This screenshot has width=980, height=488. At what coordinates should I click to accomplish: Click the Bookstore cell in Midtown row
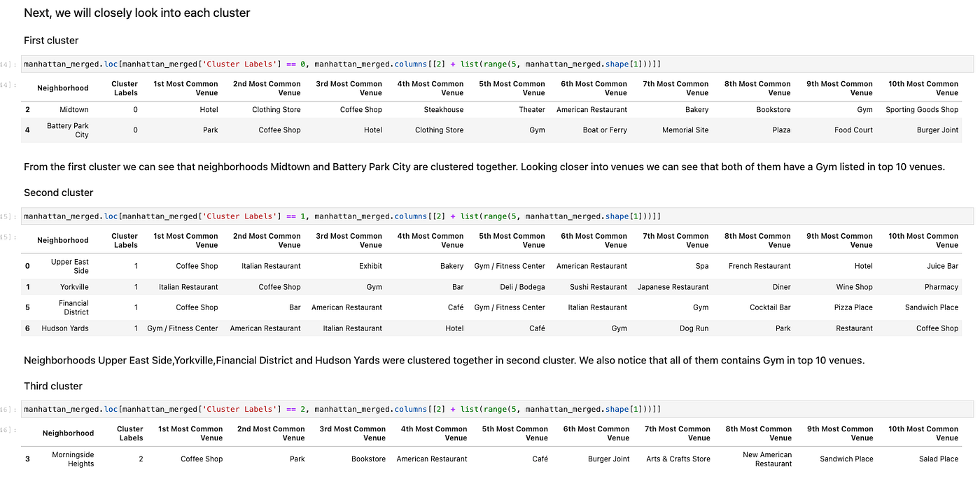tap(773, 110)
